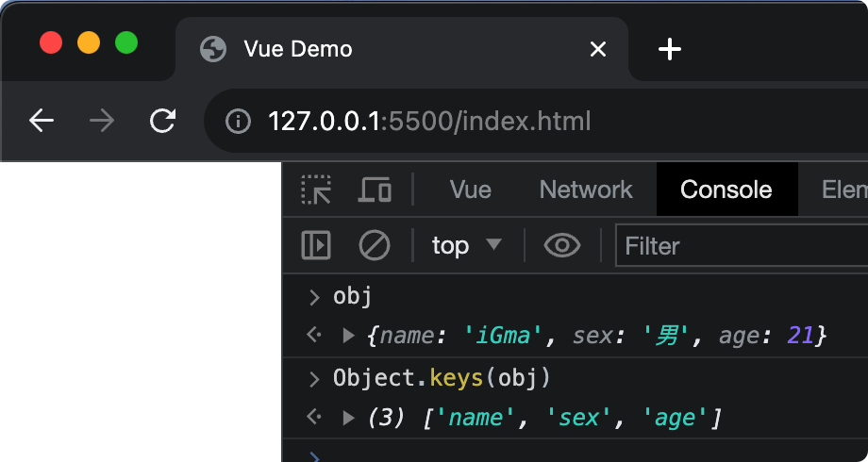Viewport: 868px width, 462px height.
Task: View site information icon in address bar
Action: pyautogui.click(x=238, y=122)
